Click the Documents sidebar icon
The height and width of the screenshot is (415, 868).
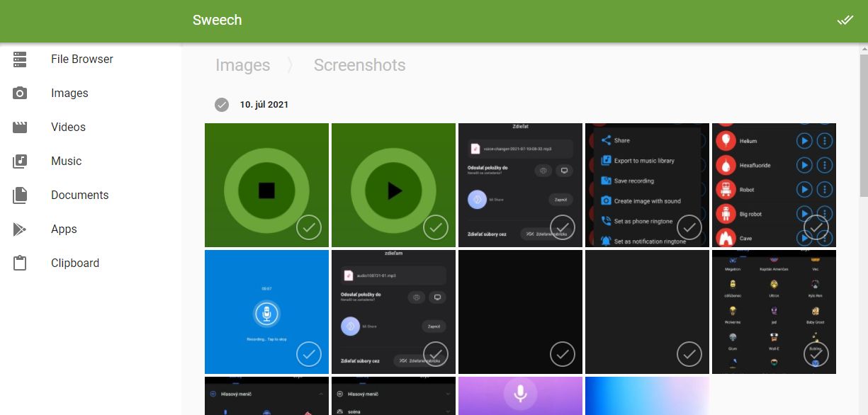[20, 195]
